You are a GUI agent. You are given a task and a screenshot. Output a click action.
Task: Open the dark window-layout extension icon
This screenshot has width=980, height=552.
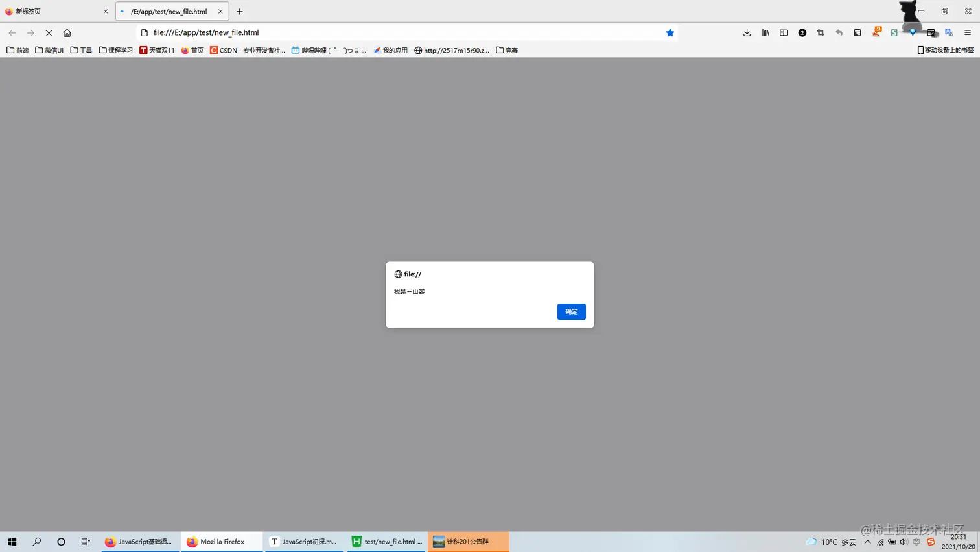857,32
